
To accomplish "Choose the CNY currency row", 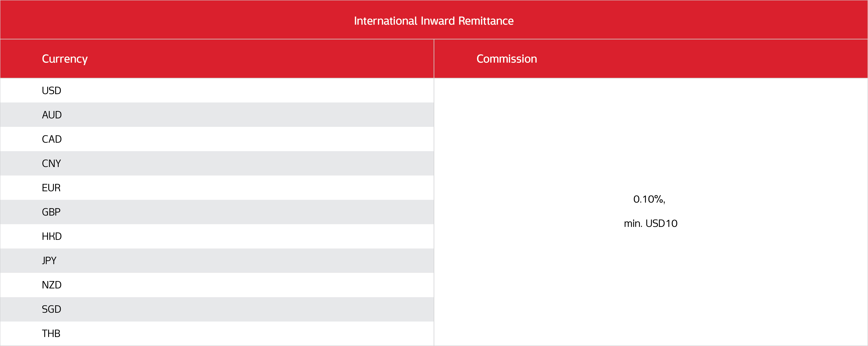I will tap(217, 164).
